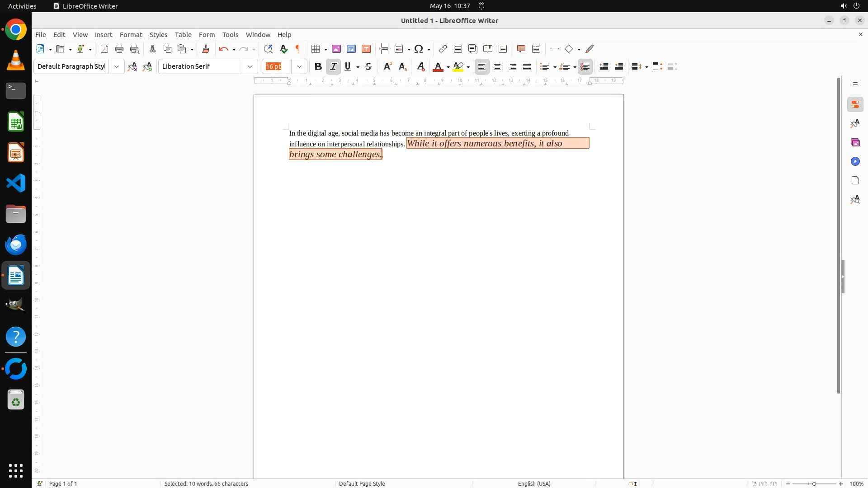The height and width of the screenshot is (488, 868).
Task: Open the Format menu
Action: coord(131,34)
